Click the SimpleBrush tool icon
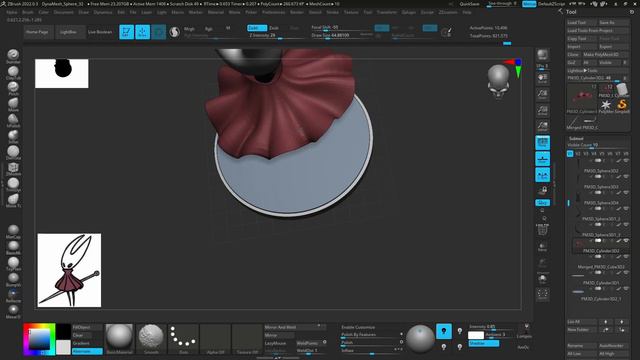640x360 pixels. pyautogui.click(x=622, y=105)
